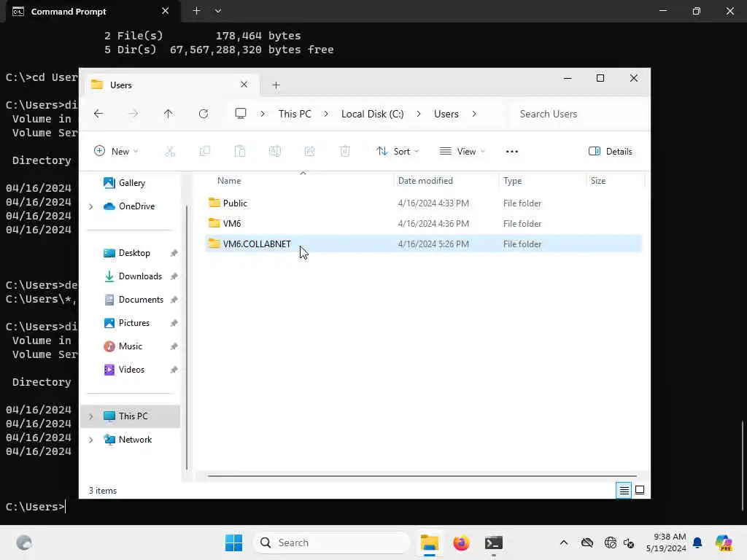
Task: Open Firefox from the taskbar
Action: [x=461, y=542]
